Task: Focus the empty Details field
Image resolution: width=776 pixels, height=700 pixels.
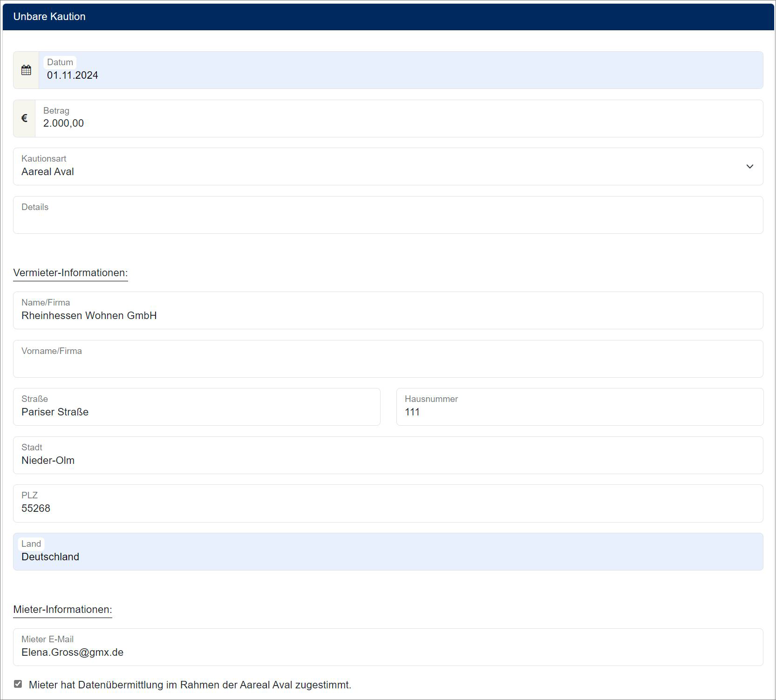Action: point(388,220)
